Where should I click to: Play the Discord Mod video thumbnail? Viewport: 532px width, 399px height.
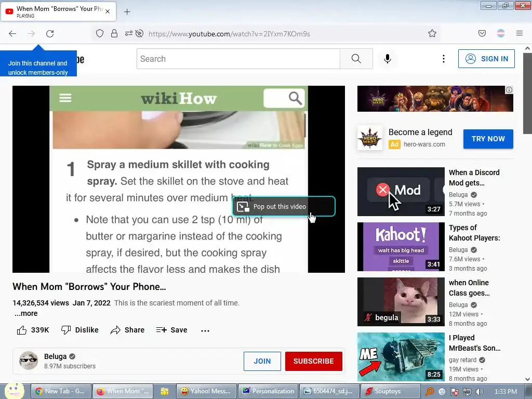click(x=401, y=192)
